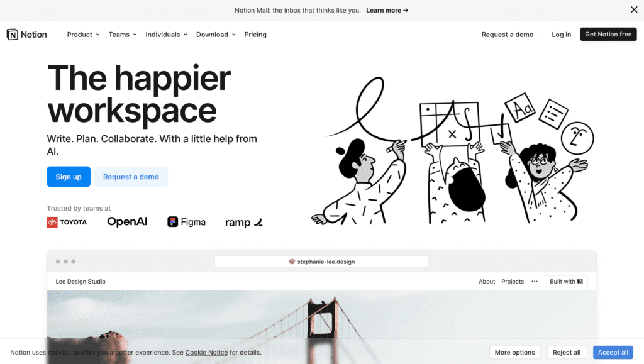Click the Notion logo icon
The height and width of the screenshot is (364, 644).
[x=13, y=35]
